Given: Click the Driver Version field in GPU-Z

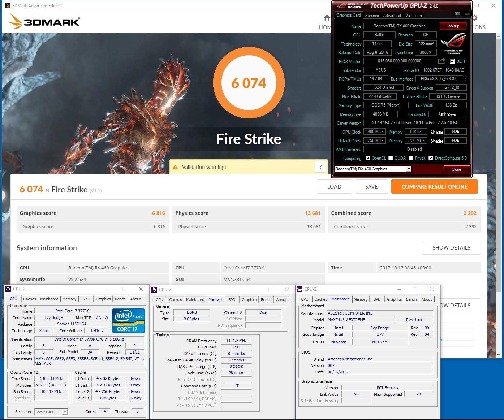Looking at the screenshot, I should 414,123.
